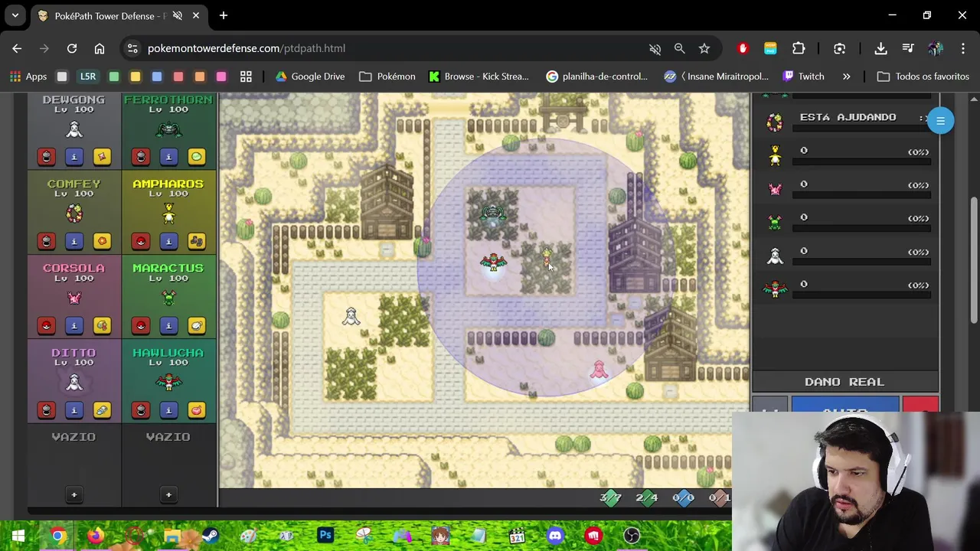Open the Pokémon bookmarks folder
The height and width of the screenshot is (551, 980).
click(x=387, y=77)
